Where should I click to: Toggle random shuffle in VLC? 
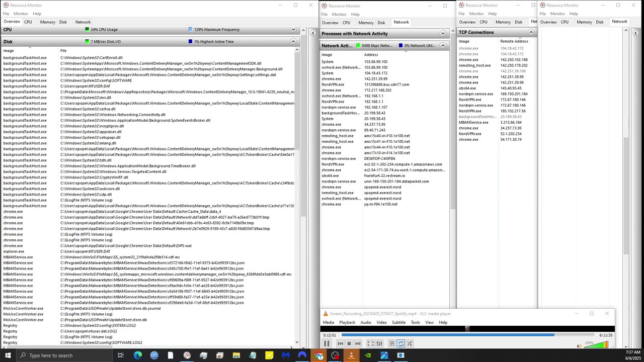coord(410,344)
